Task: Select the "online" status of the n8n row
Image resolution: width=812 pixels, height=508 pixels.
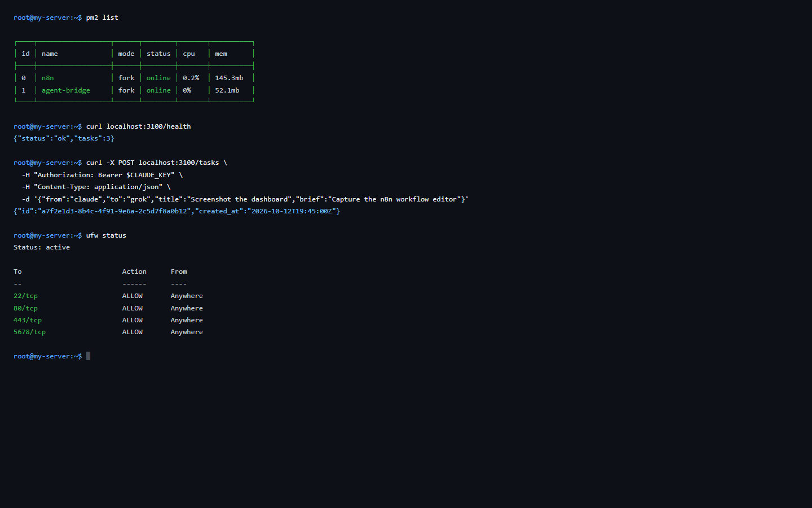Action: (x=158, y=78)
